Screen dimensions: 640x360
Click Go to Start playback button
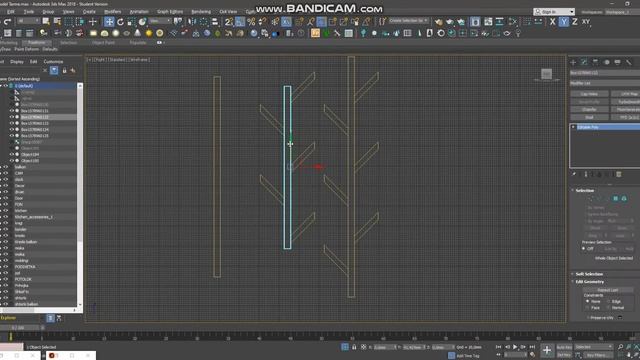[x=498, y=347]
